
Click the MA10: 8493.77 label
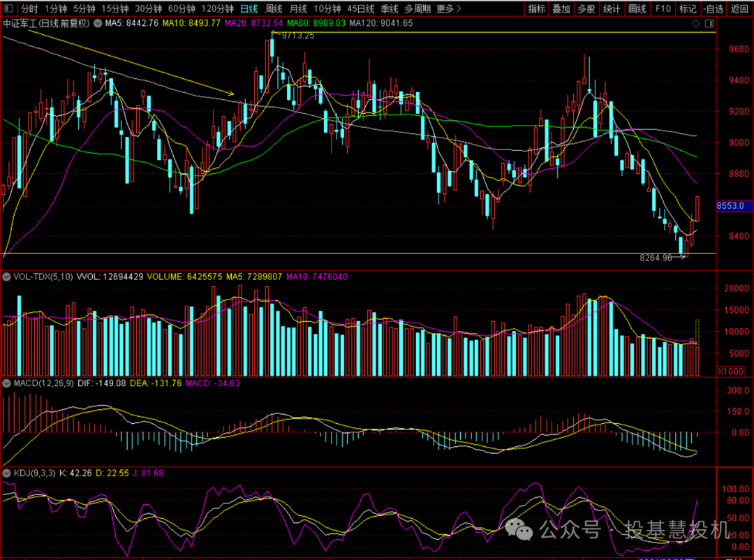click(191, 23)
